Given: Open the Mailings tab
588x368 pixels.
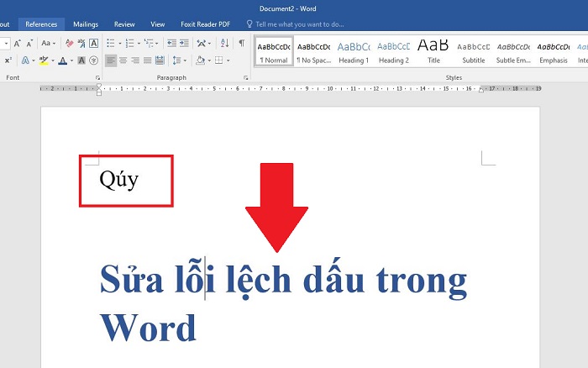Looking at the screenshot, I should pos(86,24).
